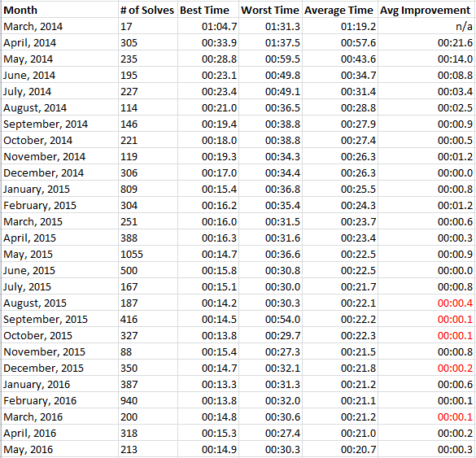Click improvement value 00:08.8
This screenshot has height=458, width=476.
pyautogui.click(x=426, y=75)
